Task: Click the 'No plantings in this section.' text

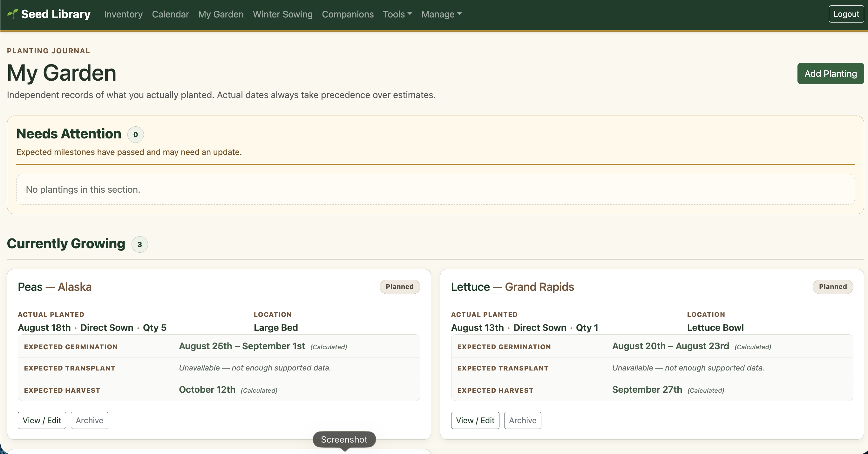Action: coord(83,189)
